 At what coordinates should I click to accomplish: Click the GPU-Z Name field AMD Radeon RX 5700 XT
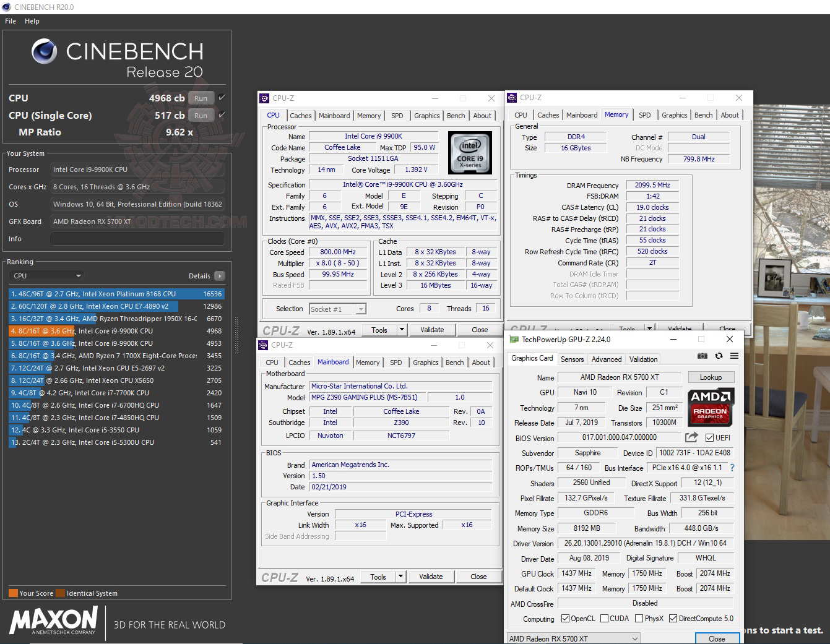(x=620, y=377)
